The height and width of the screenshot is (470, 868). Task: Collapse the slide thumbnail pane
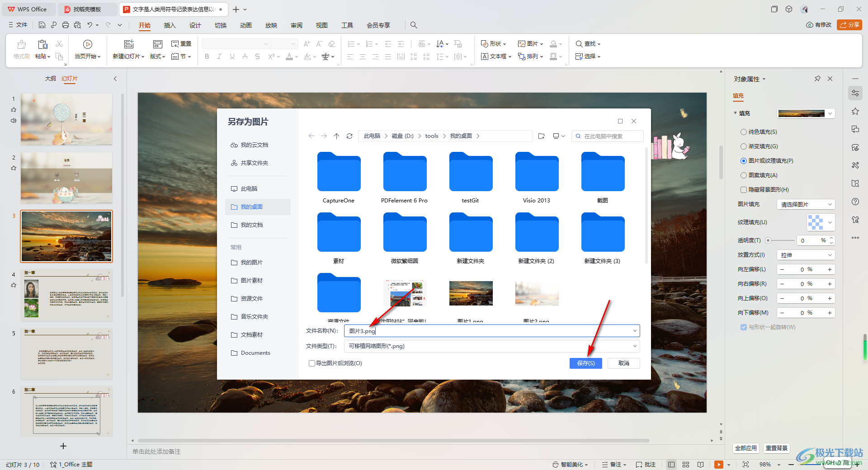115,79
